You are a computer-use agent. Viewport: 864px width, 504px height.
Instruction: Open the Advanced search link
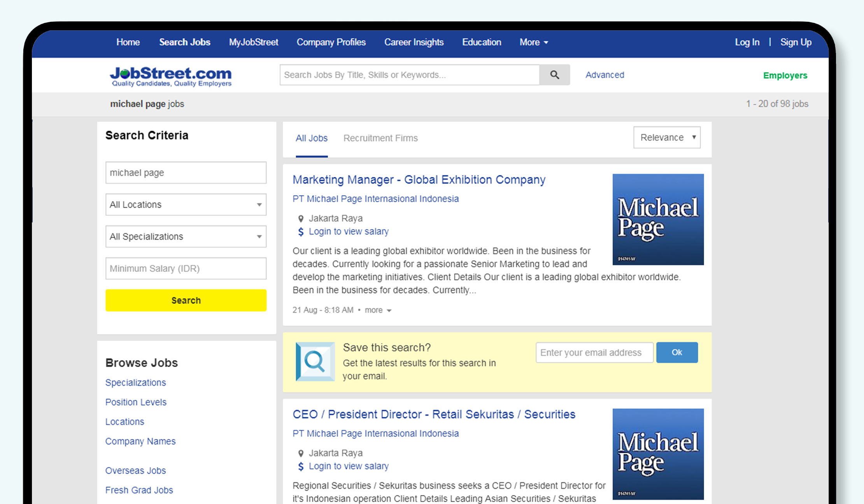605,75
